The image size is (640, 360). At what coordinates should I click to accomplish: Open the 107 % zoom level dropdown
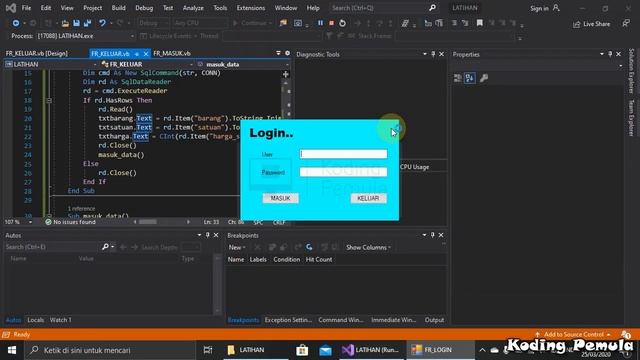click(30, 222)
